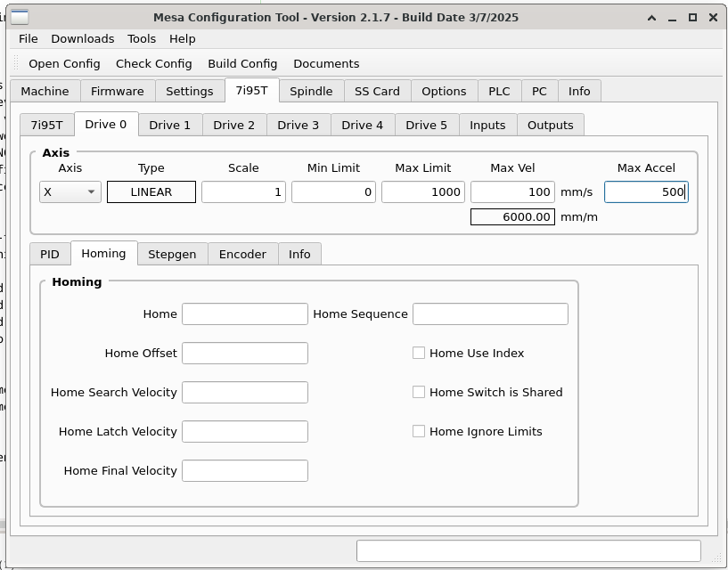Screen dimensions: 728x570
Task: Click the shade window arrow icon
Action: [x=652, y=18]
